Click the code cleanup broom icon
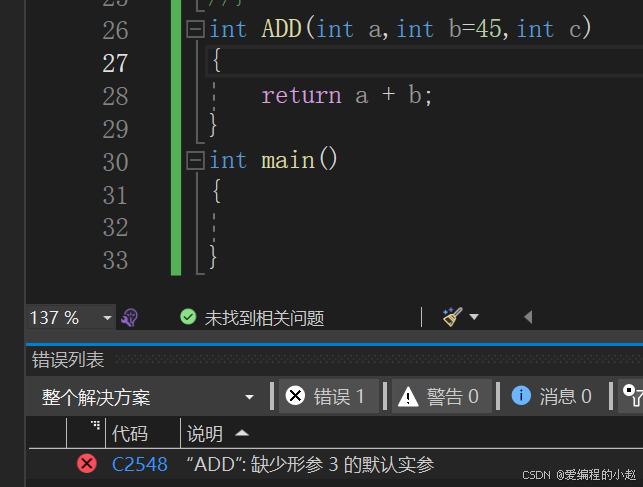The width and height of the screenshot is (643, 487). point(453,316)
